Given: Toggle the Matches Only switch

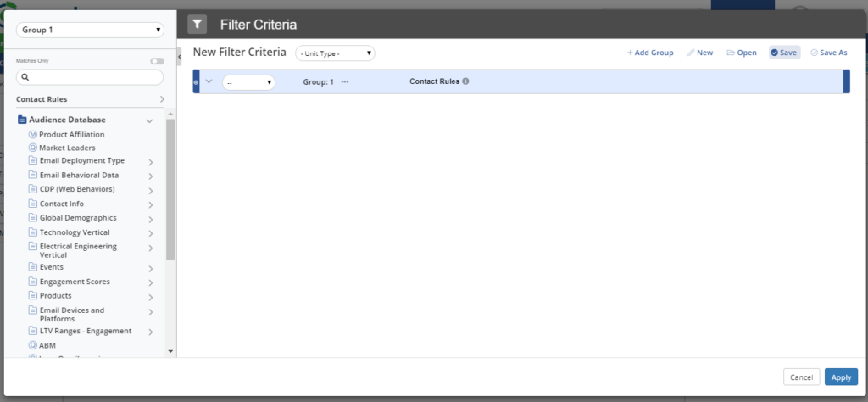Looking at the screenshot, I should 157,61.
